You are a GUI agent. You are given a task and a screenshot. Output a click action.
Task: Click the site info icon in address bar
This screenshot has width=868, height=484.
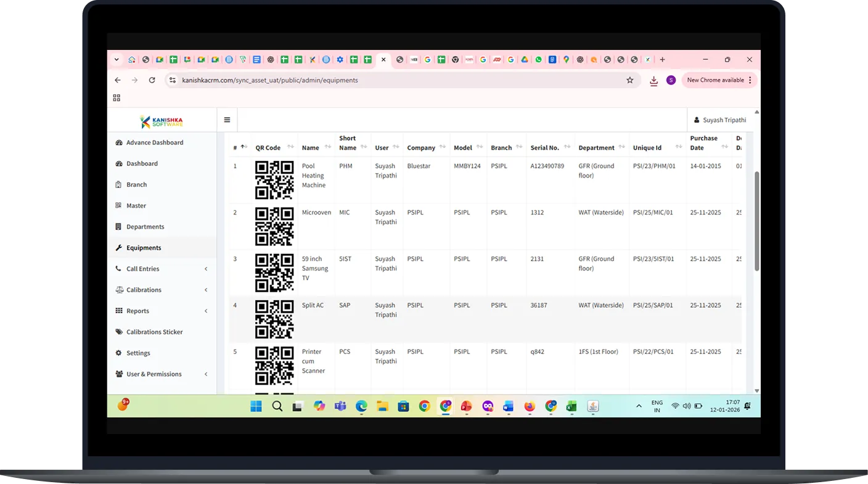point(173,80)
